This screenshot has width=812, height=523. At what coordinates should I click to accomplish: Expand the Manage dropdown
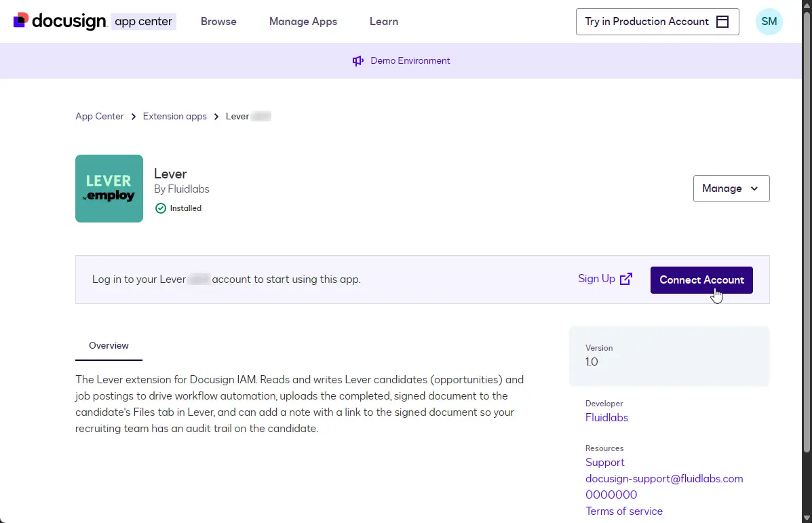(731, 189)
